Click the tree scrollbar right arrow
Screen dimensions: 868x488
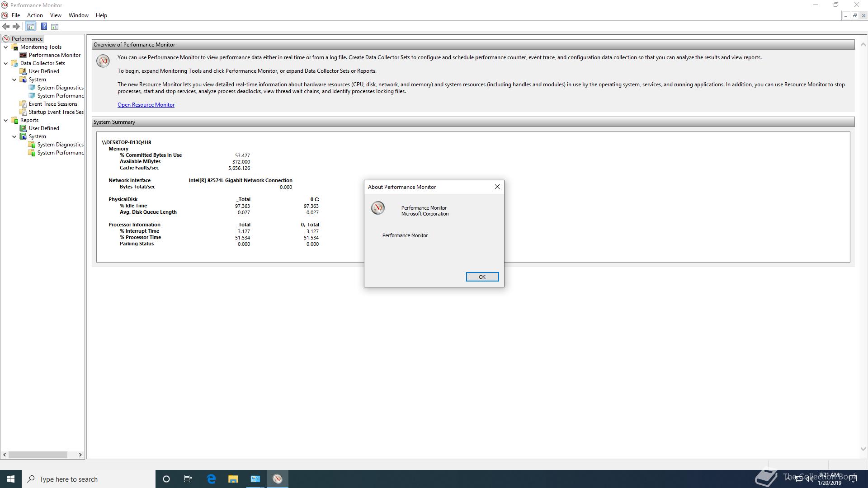click(80, 455)
